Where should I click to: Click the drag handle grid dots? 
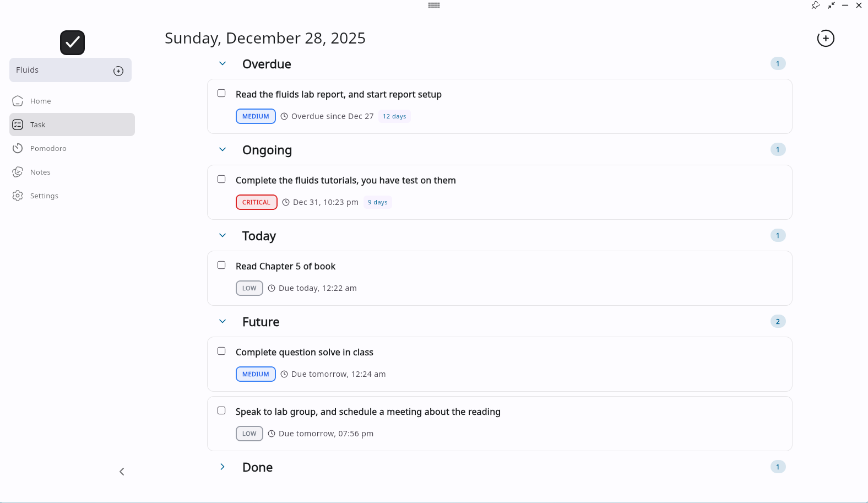click(x=434, y=5)
